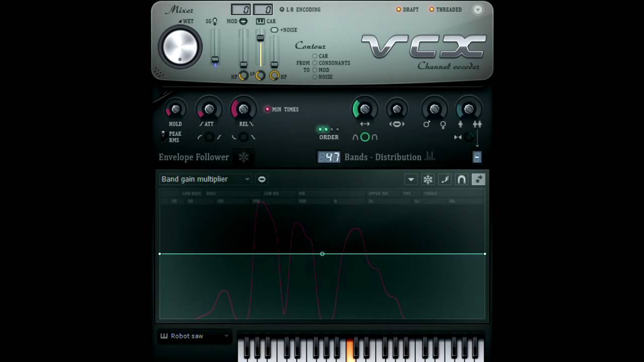Click the CAR mixer level slider handle
Image resolution: width=644 pixels, height=362 pixels.
[261, 38]
